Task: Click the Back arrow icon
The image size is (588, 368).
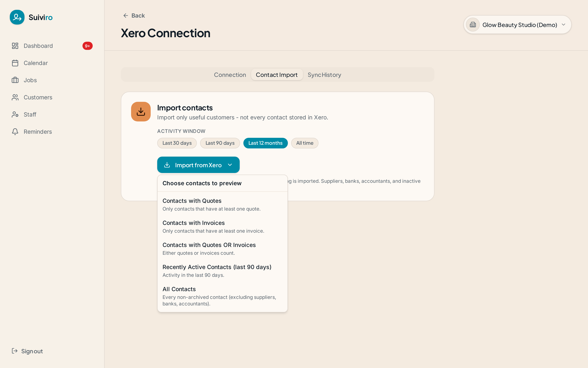Action: [x=126, y=16]
